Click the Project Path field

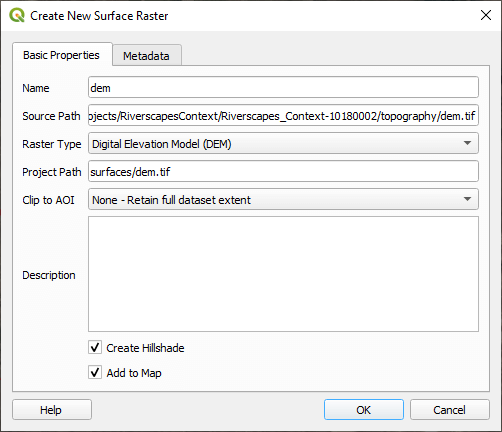tap(283, 171)
